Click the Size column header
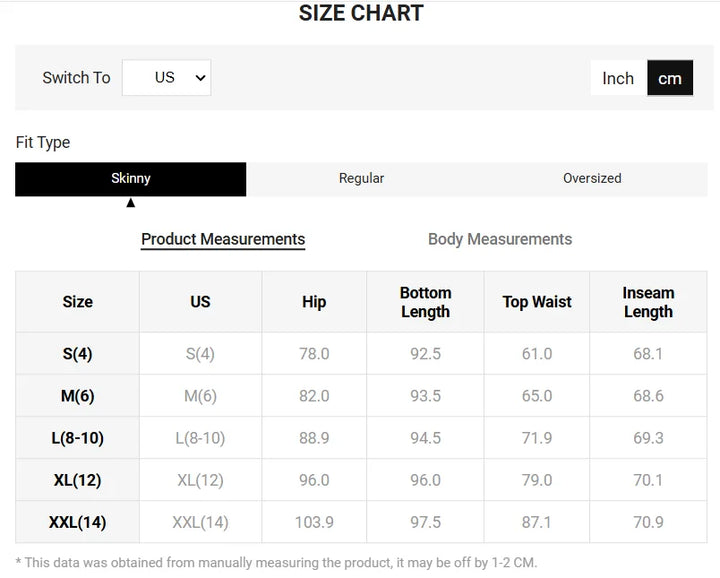 click(x=77, y=302)
